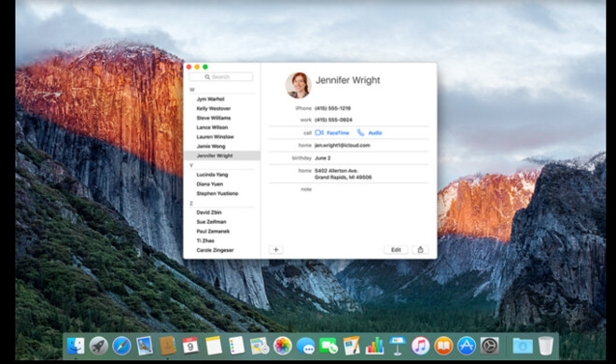Open iTunes music note icon

pos(420,346)
